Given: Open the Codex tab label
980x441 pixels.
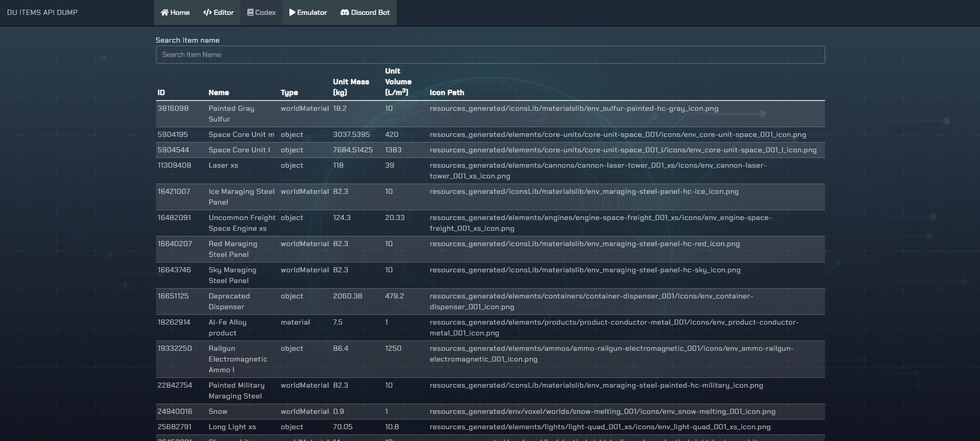Looking at the screenshot, I should [265, 12].
